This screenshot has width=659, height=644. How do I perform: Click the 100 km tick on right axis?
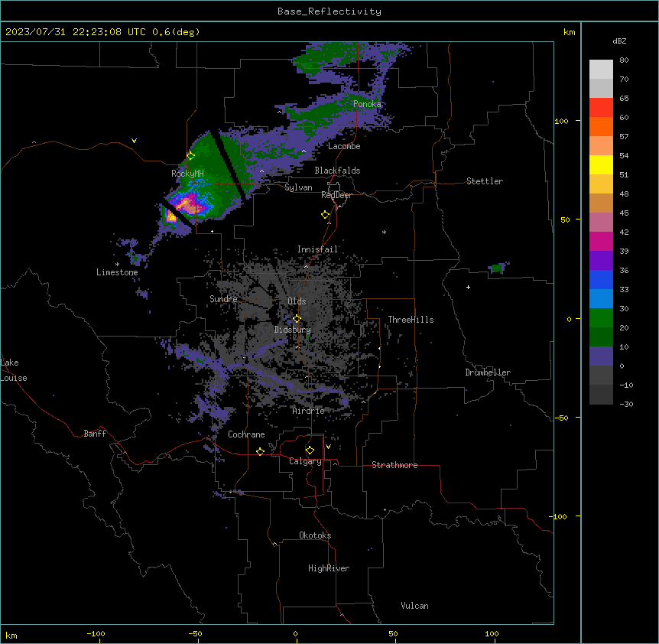click(x=561, y=121)
